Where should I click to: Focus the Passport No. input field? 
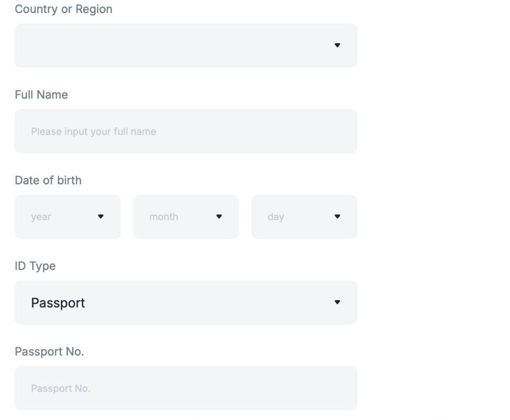pyautogui.click(x=186, y=388)
